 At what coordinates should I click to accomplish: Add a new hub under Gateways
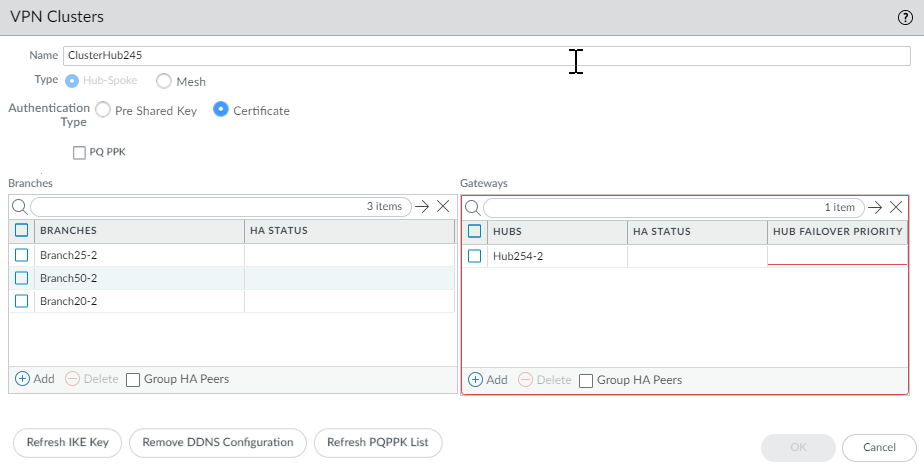488,380
